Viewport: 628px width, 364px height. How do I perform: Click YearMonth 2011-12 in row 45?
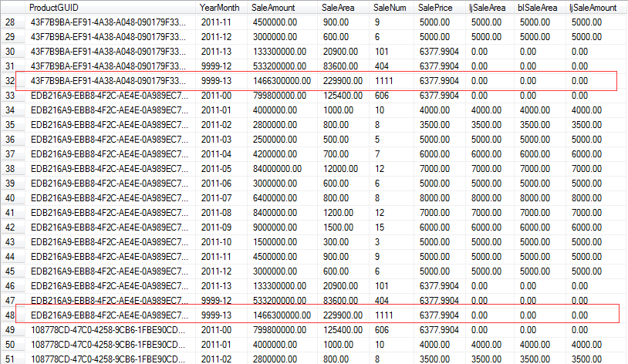(x=216, y=271)
